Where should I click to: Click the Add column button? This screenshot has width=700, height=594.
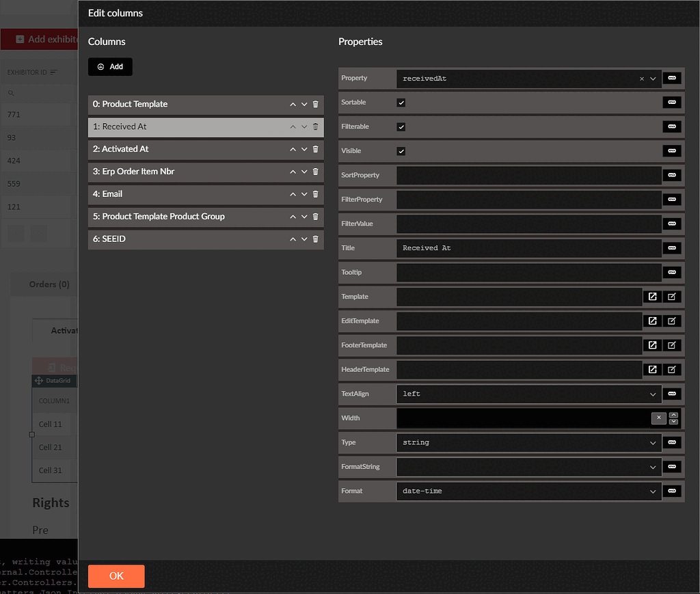tap(110, 66)
